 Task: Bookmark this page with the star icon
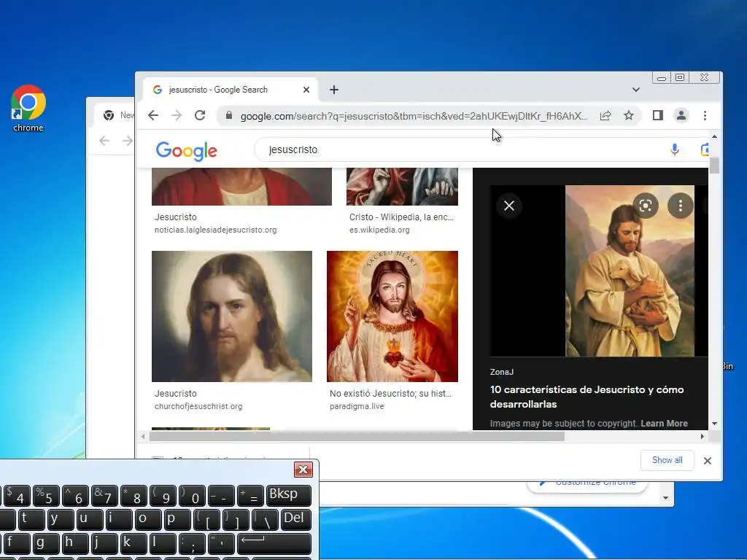[629, 115]
